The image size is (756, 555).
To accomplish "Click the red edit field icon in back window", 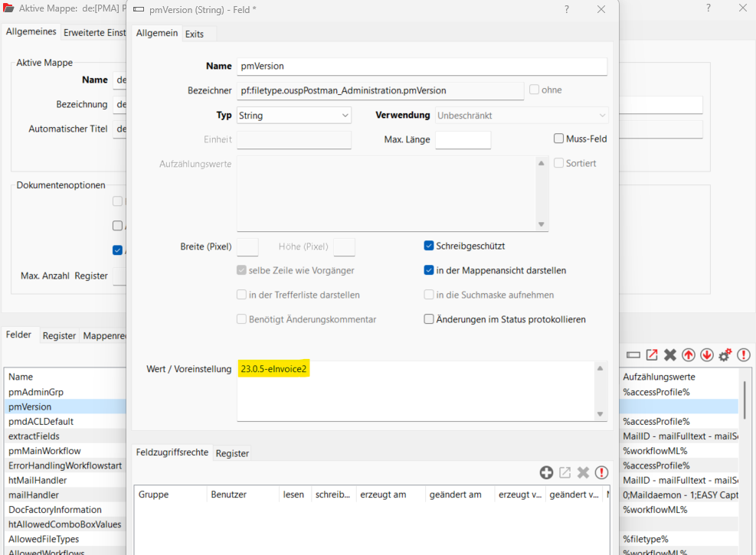I will 652,355.
